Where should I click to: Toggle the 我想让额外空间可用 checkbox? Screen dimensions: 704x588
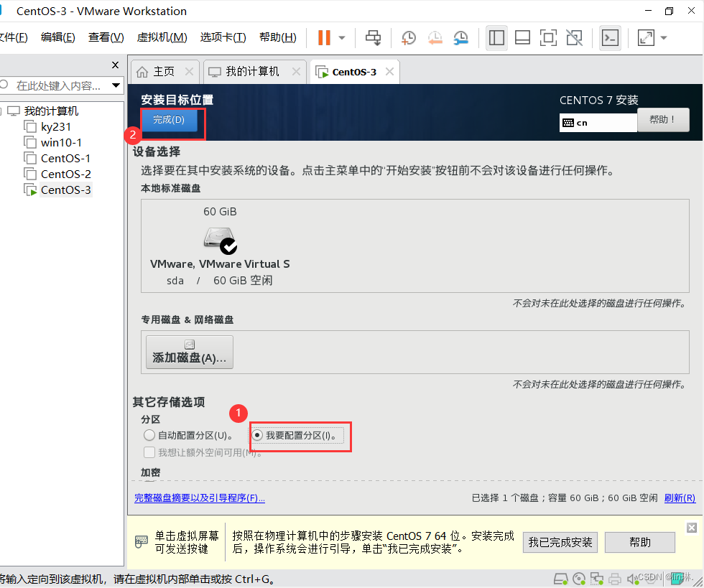149,452
